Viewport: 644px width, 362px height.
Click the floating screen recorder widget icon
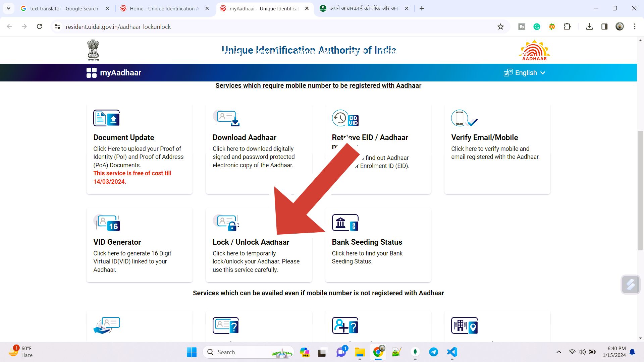pos(630,285)
